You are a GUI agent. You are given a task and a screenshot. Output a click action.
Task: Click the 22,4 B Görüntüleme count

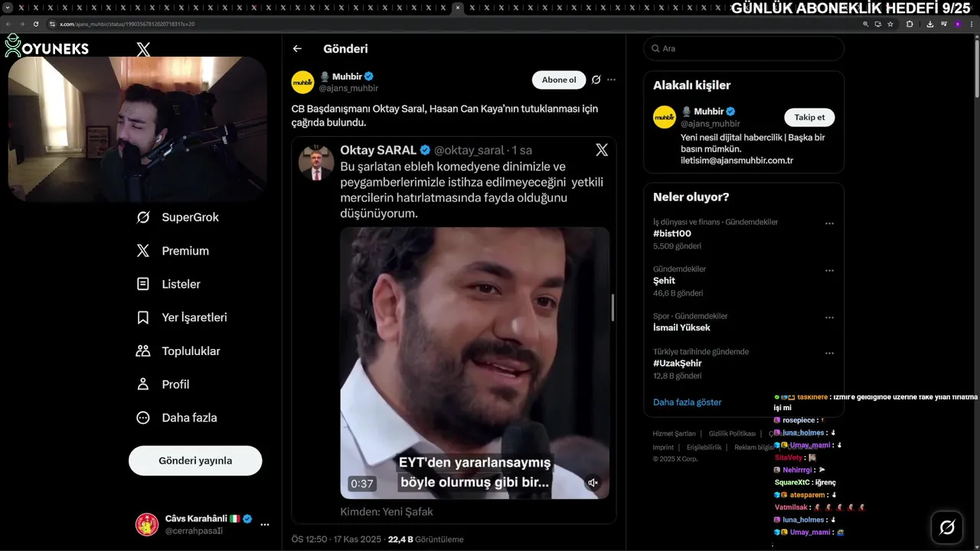click(426, 540)
